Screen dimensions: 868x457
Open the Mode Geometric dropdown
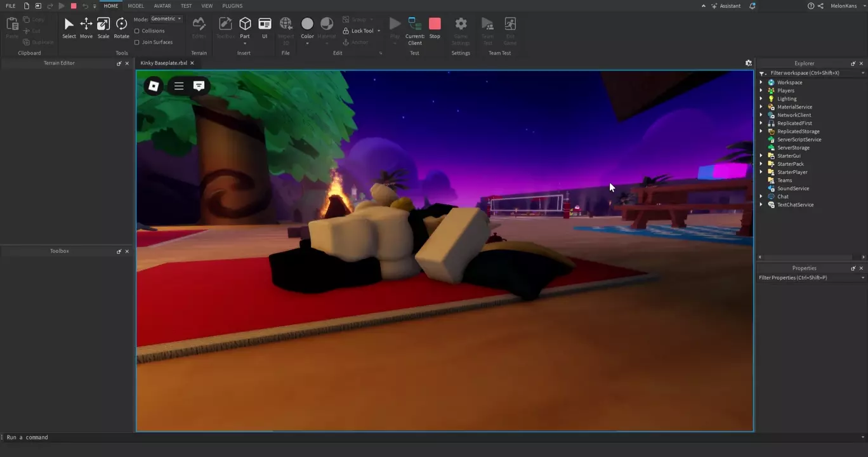(166, 19)
